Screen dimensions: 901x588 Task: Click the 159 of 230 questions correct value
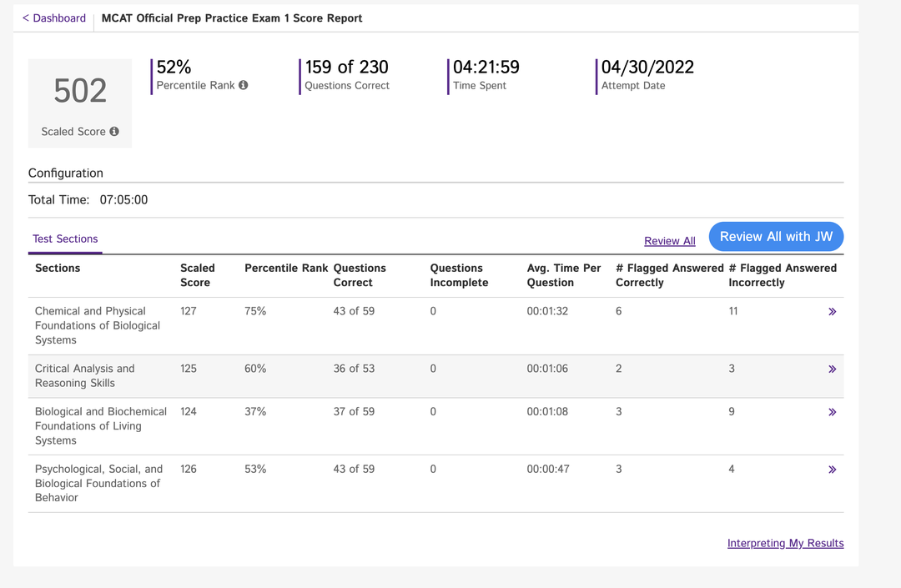pos(346,68)
